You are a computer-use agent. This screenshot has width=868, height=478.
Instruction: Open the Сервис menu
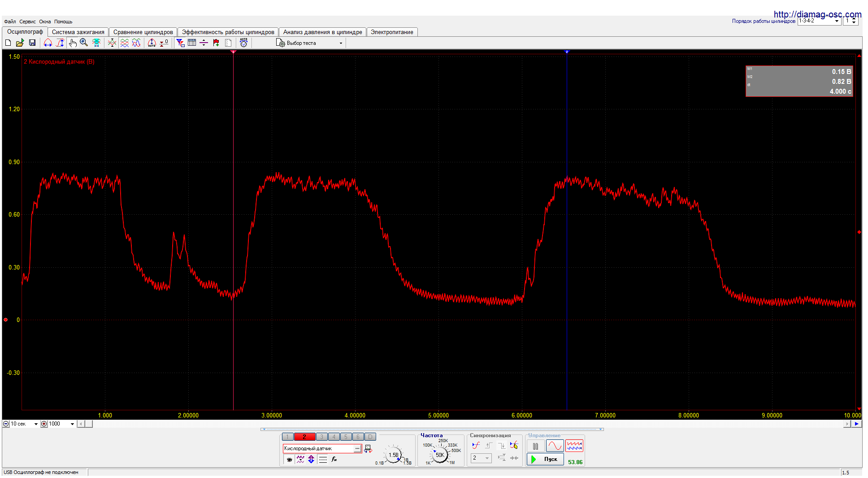tap(27, 22)
